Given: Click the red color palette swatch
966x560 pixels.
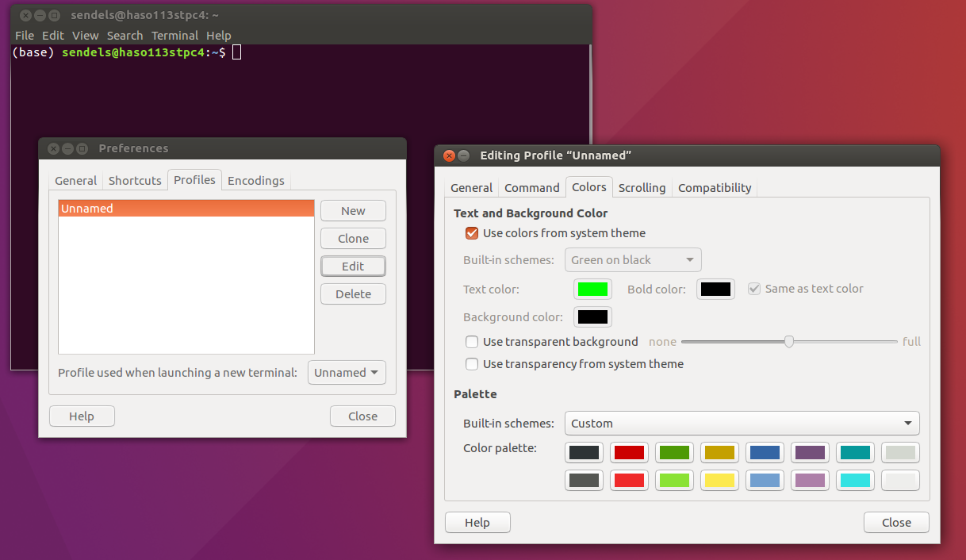Looking at the screenshot, I should click(629, 453).
